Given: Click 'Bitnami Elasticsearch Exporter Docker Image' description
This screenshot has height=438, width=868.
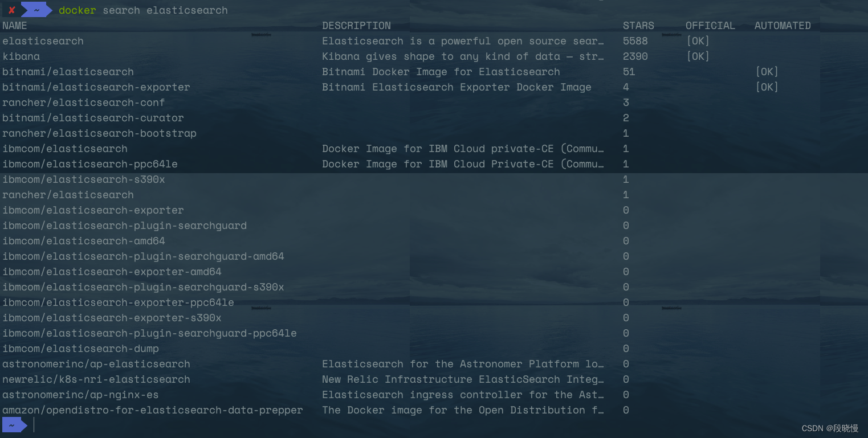Looking at the screenshot, I should click(x=457, y=87).
